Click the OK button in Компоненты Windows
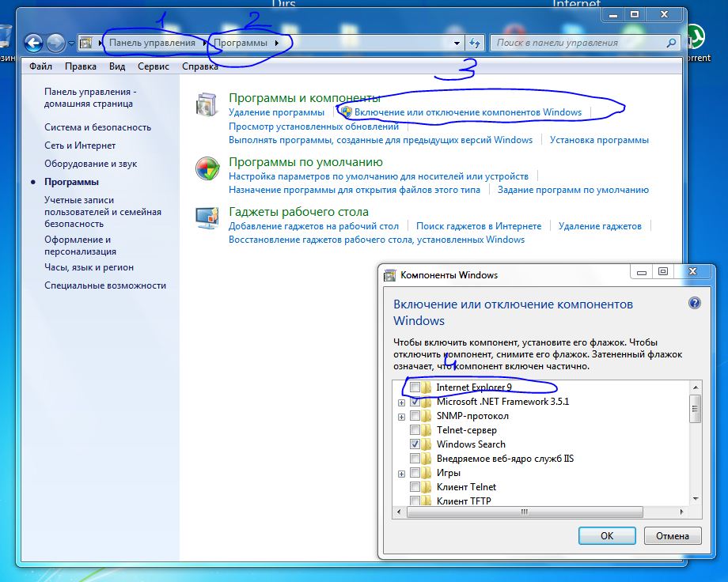Image resolution: width=728 pixels, height=582 pixels. coord(607,535)
